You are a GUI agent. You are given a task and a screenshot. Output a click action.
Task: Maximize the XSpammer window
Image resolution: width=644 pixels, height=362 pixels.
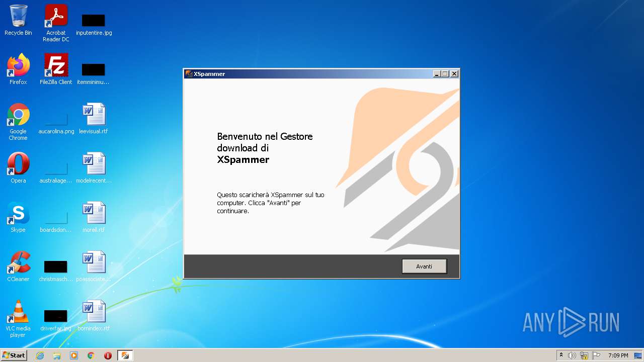[445, 74]
